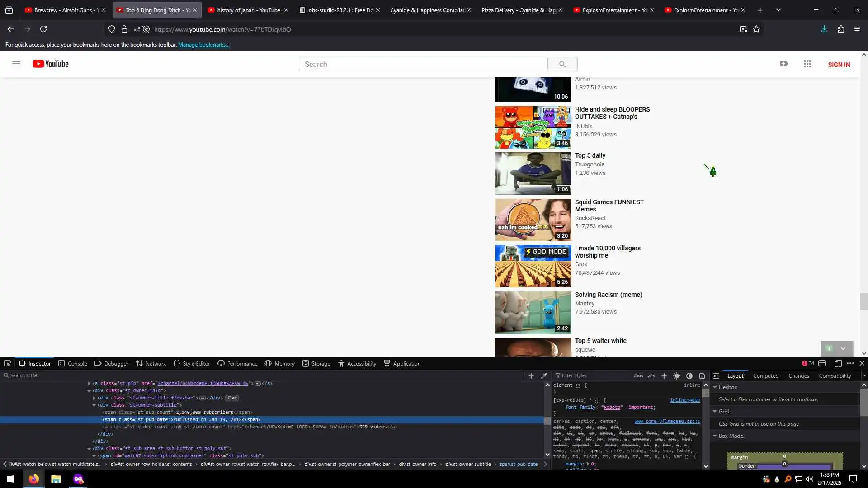Switch to the Console tab
The height and width of the screenshot is (488, 868).
point(72,363)
